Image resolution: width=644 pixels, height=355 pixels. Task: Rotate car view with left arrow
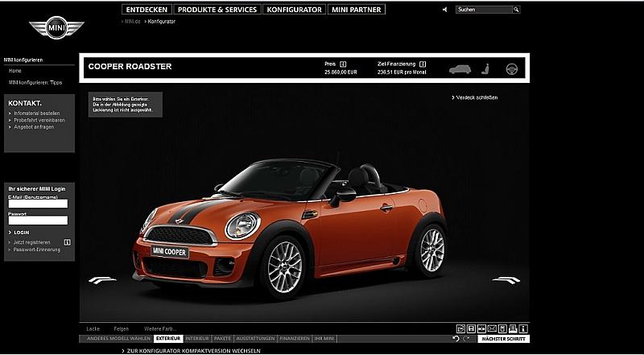point(102,280)
